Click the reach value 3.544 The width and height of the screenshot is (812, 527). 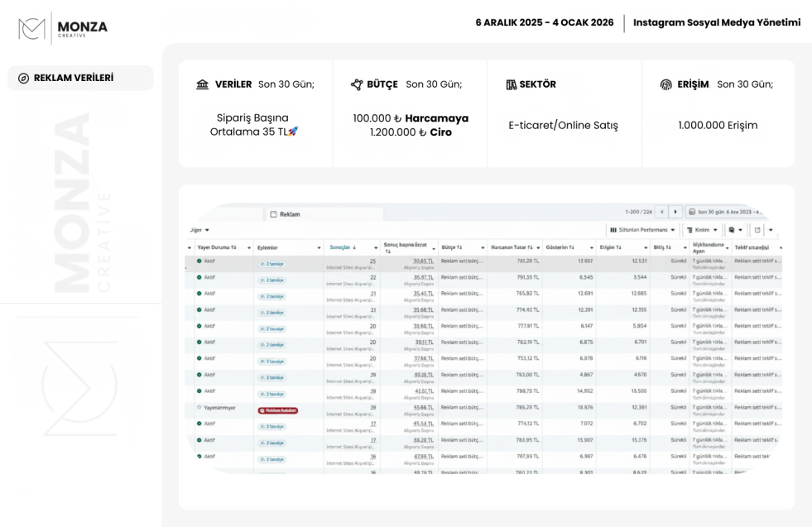tap(640, 277)
